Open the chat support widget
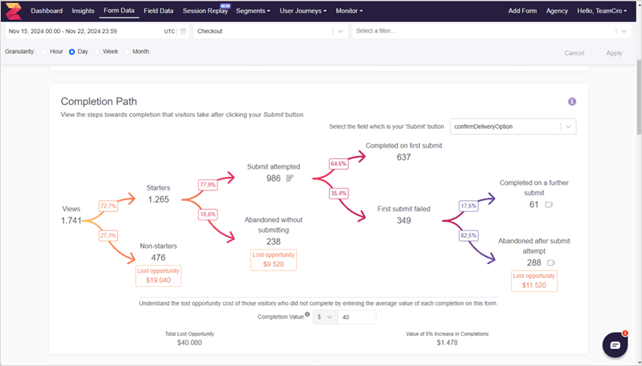 [x=615, y=345]
